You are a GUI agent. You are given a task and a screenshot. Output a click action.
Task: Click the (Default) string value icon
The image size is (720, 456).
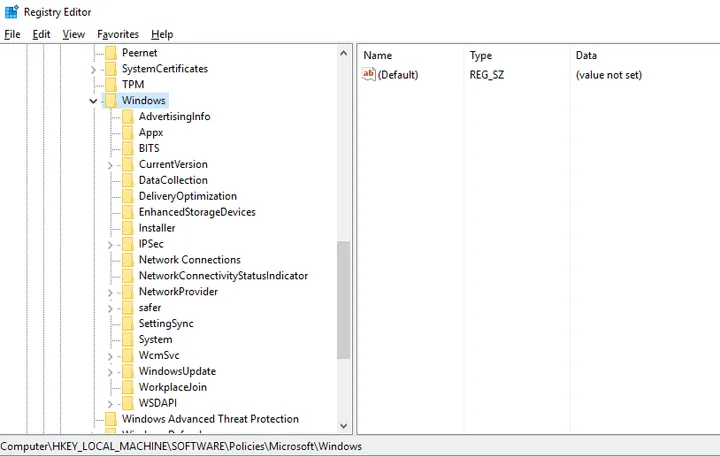click(x=369, y=75)
